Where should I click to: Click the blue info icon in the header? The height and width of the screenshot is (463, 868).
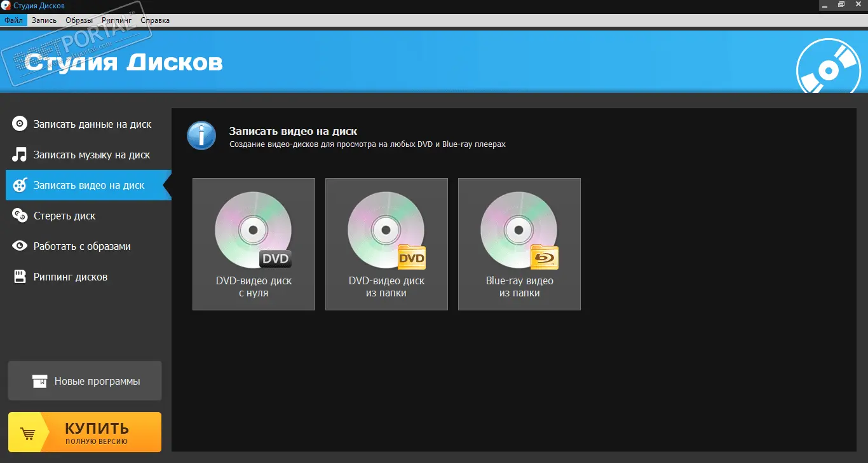[x=201, y=136]
